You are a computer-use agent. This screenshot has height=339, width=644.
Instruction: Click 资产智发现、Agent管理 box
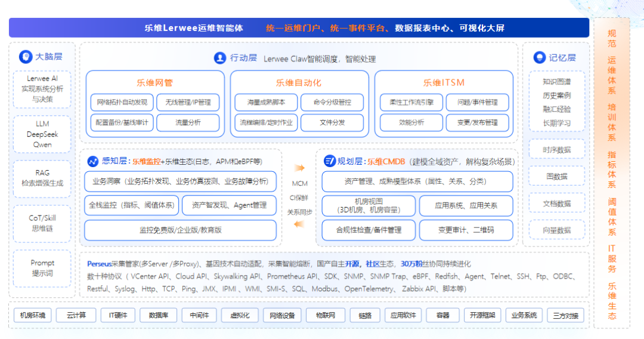click(x=229, y=205)
